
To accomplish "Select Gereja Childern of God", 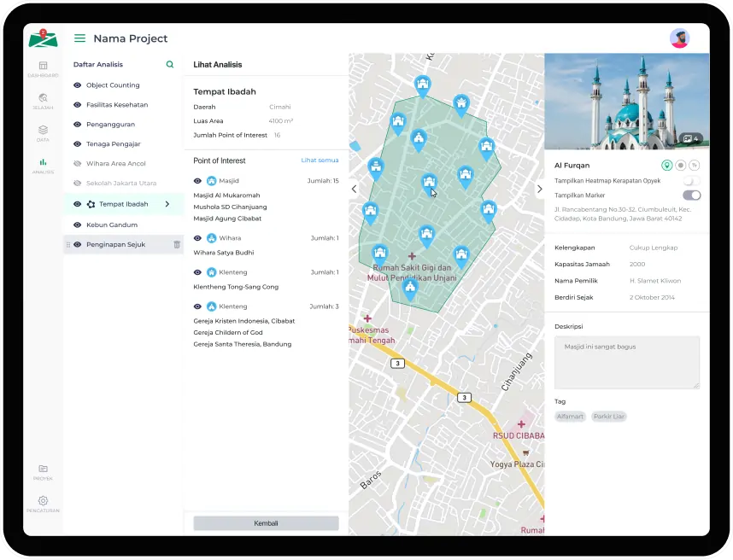I will [x=228, y=333].
